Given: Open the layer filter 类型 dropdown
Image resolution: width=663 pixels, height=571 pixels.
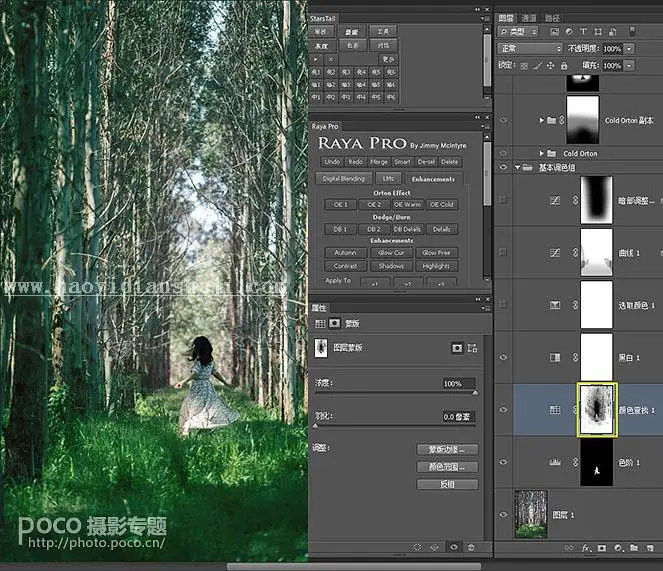Looking at the screenshot, I should 518,32.
